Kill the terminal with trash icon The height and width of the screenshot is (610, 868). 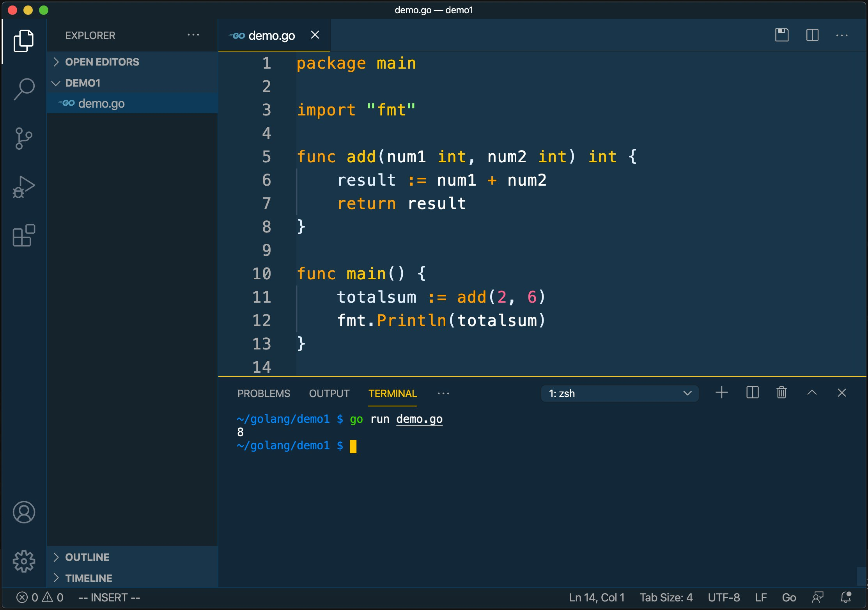tap(781, 393)
